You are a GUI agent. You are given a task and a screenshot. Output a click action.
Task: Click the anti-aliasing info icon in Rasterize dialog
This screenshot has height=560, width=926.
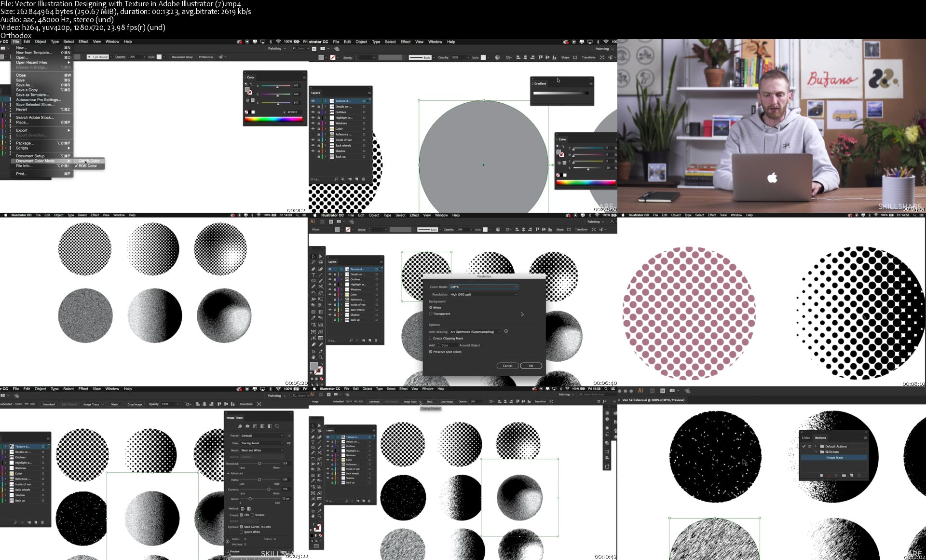pyautogui.click(x=506, y=331)
